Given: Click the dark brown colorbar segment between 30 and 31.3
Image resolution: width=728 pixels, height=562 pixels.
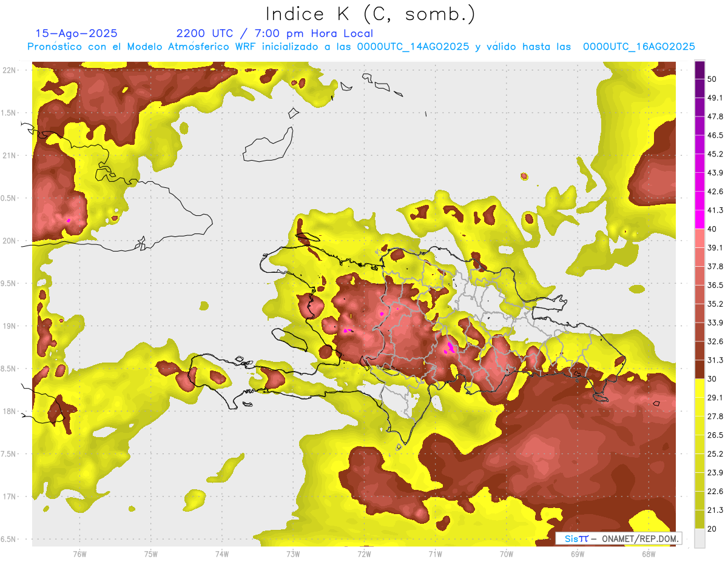Looking at the screenshot, I should (x=699, y=369).
